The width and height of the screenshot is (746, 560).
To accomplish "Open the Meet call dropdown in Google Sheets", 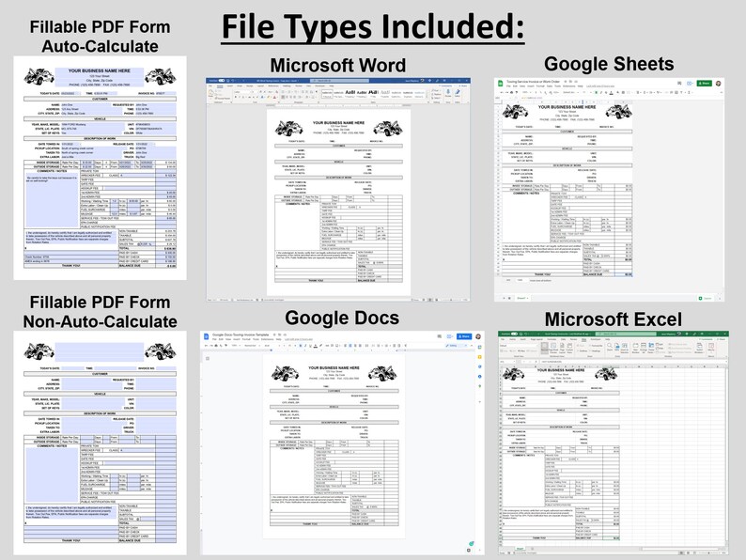I will click(x=690, y=84).
